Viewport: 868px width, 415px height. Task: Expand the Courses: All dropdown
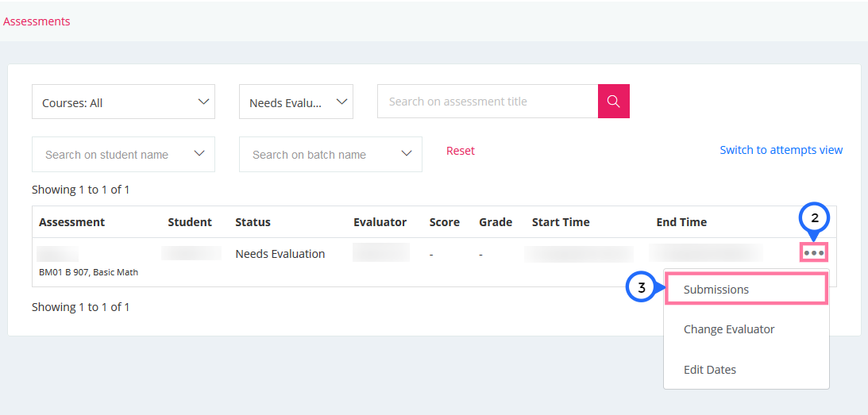pyautogui.click(x=123, y=102)
